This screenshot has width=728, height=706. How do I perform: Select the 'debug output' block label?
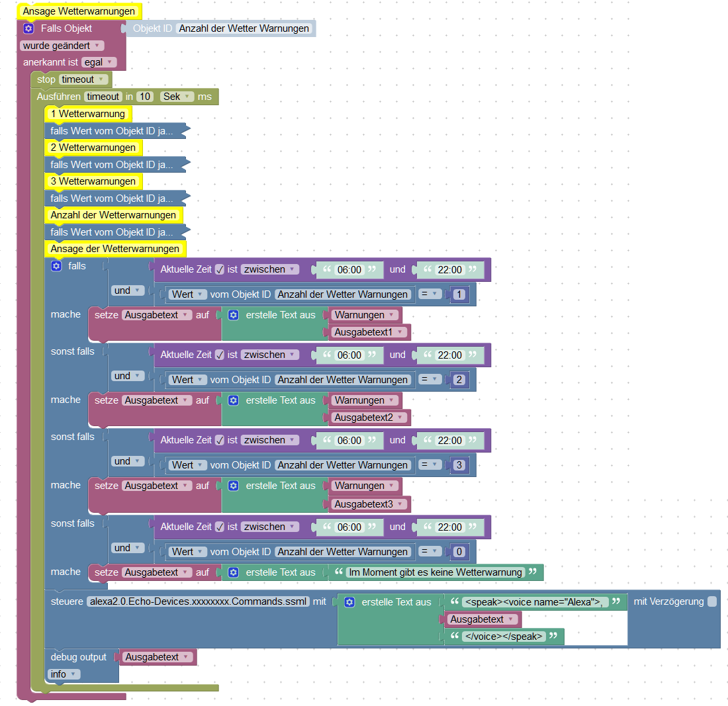coord(79,657)
